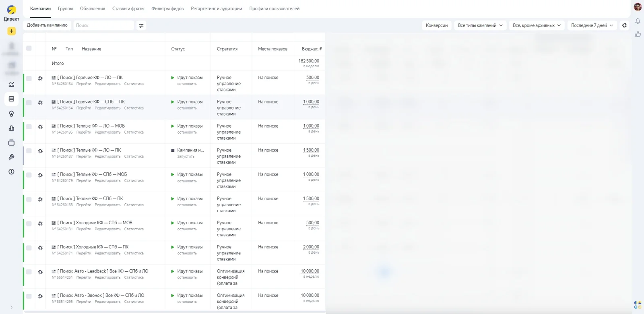Focus the Поиск search field
644x314 pixels.
pos(103,25)
